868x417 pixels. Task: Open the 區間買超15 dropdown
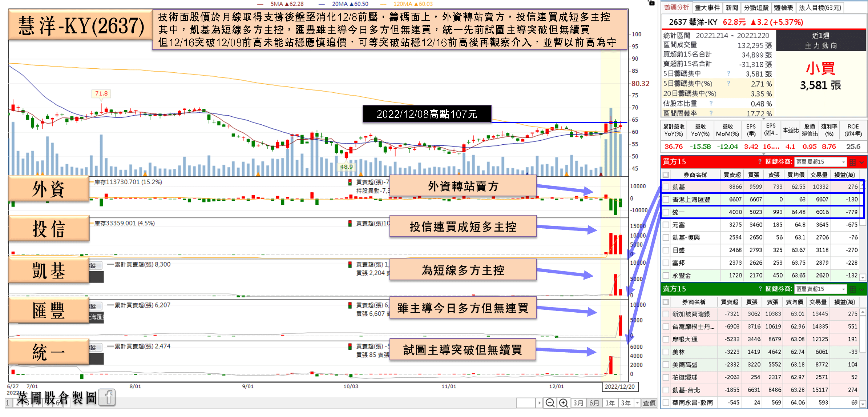pyautogui.click(x=820, y=162)
